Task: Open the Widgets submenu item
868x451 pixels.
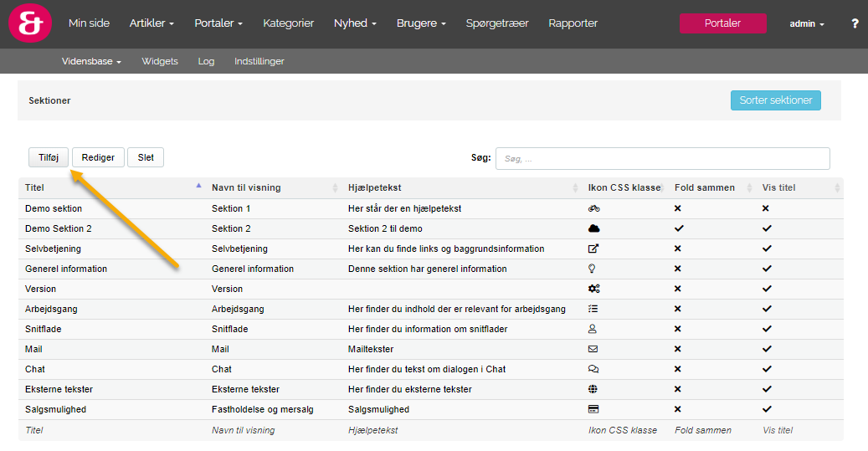Action: (x=160, y=61)
